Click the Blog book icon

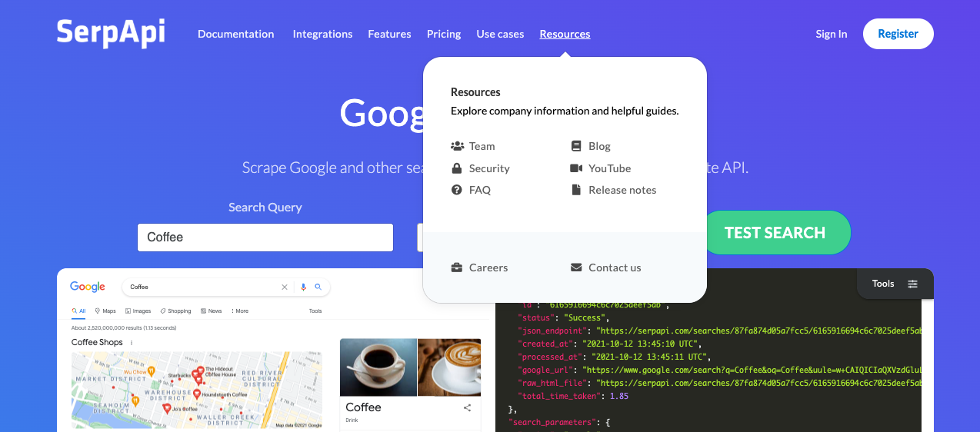pos(576,146)
